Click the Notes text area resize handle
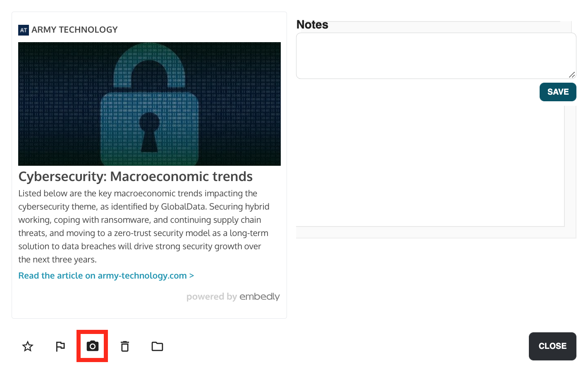The height and width of the screenshot is (372, 588). pyautogui.click(x=572, y=75)
